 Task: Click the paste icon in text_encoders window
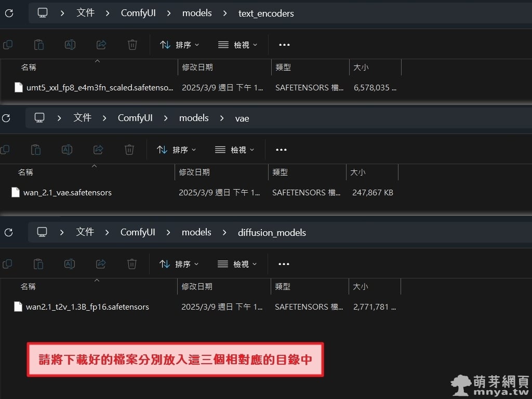tap(39, 45)
